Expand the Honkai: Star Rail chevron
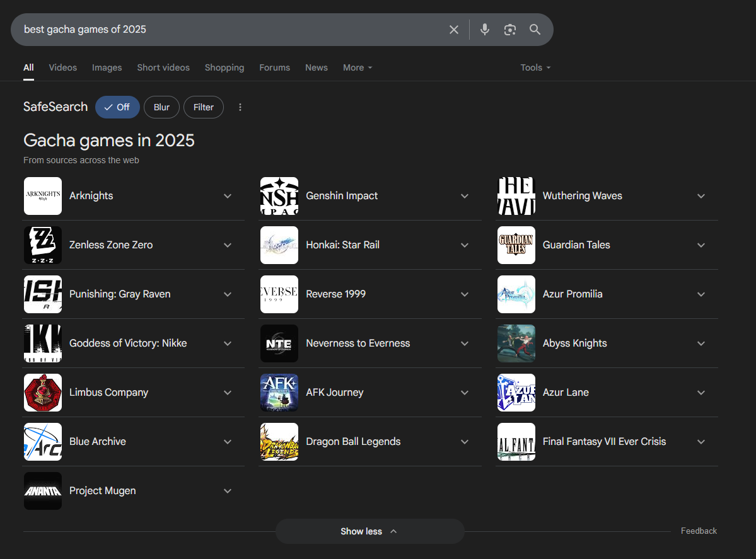756x559 pixels. coord(464,245)
